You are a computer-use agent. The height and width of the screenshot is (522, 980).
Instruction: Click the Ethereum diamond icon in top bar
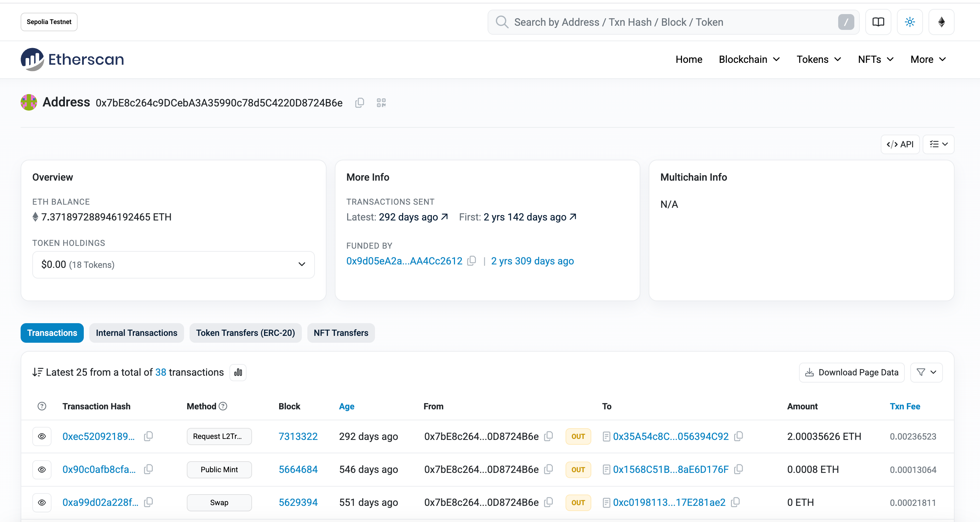click(941, 22)
